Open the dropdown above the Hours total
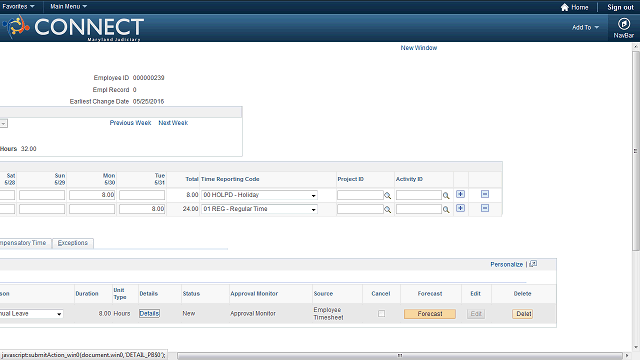The width and height of the screenshot is (640, 360). tap(4, 123)
